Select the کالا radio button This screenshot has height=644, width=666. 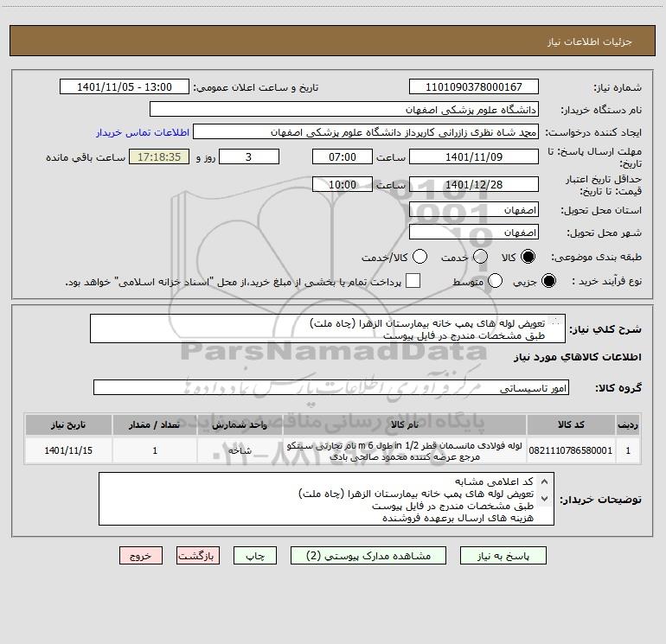click(x=528, y=257)
